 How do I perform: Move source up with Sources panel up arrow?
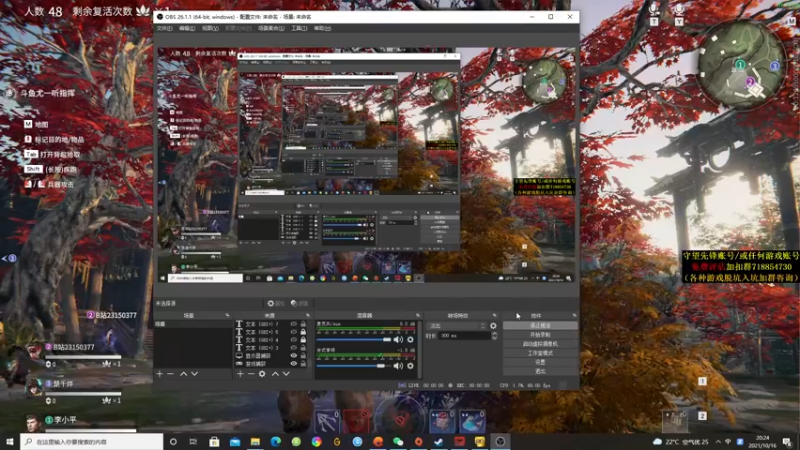[x=275, y=374]
